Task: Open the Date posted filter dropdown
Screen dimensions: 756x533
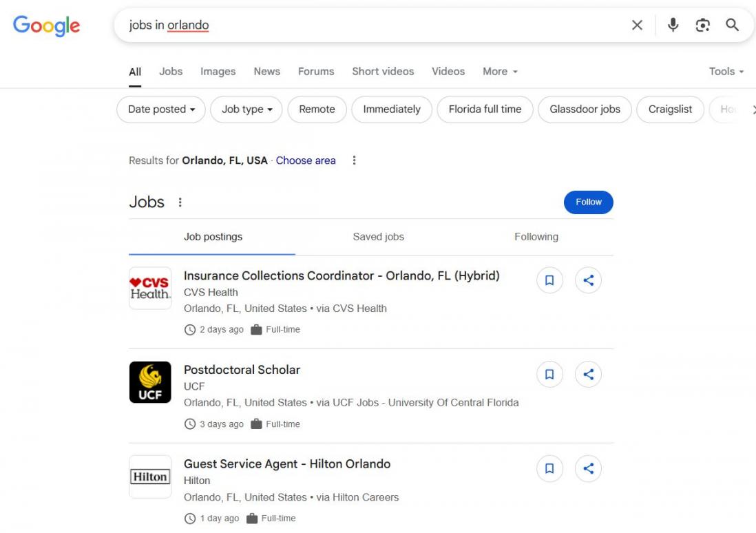Action: 161,109
